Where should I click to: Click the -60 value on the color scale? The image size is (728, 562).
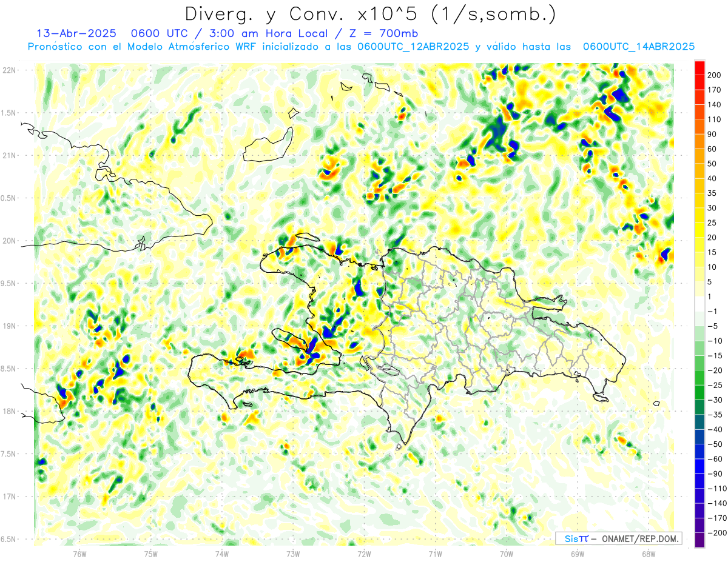(716, 459)
